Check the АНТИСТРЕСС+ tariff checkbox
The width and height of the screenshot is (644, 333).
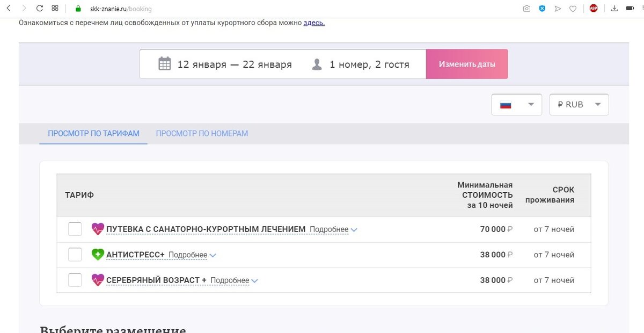click(x=74, y=254)
